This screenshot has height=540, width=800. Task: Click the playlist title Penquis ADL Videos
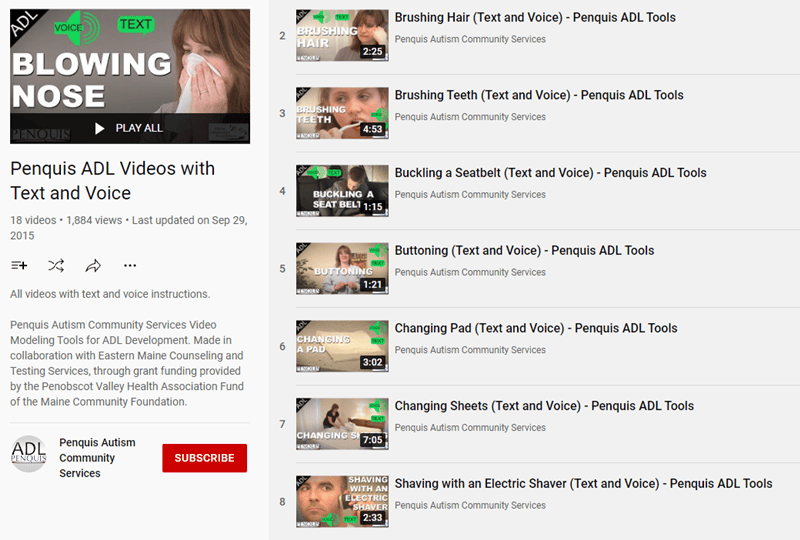pyautogui.click(x=113, y=181)
